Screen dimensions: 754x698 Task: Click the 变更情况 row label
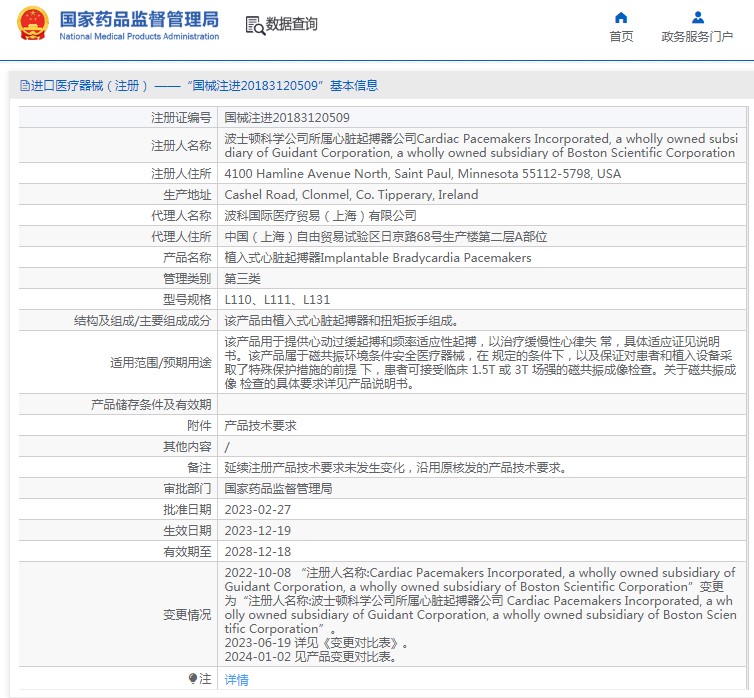point(187,615)
